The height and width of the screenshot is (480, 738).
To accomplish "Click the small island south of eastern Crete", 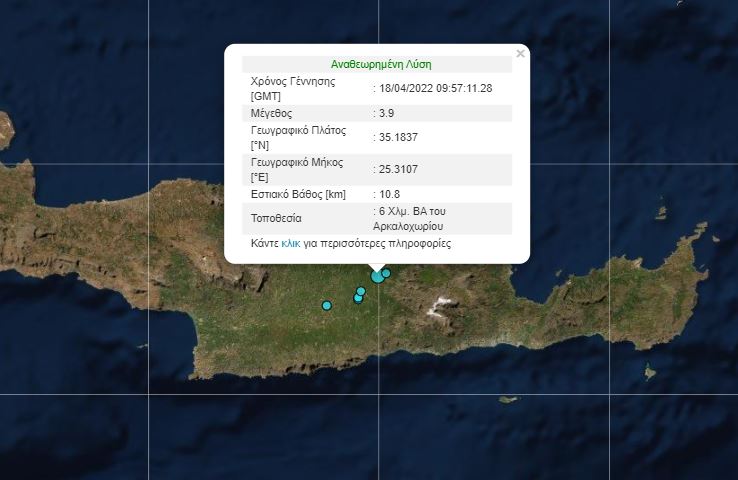I will (x=509, y=400).
